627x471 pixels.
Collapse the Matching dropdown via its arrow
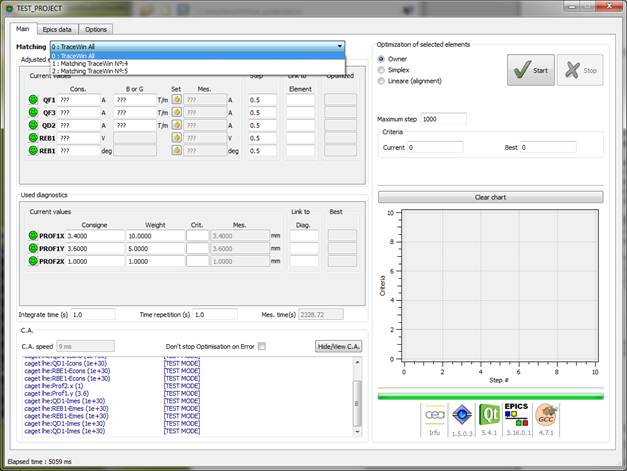coord(339,46)
